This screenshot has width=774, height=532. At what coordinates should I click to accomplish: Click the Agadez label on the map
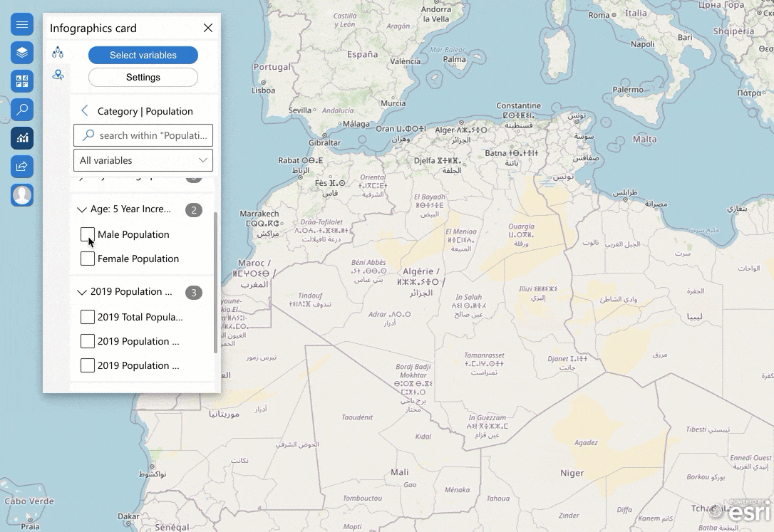click(x=586, y=442)
